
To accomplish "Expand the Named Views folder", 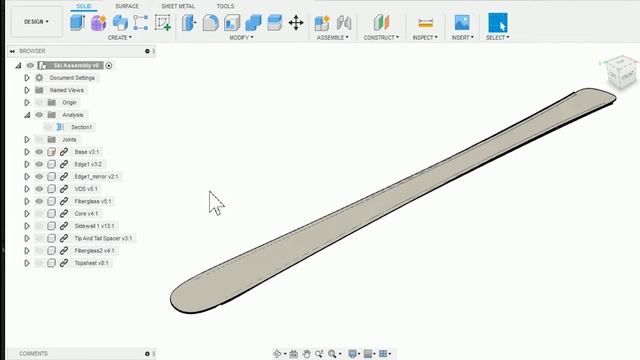I will (x=27, y=90).
